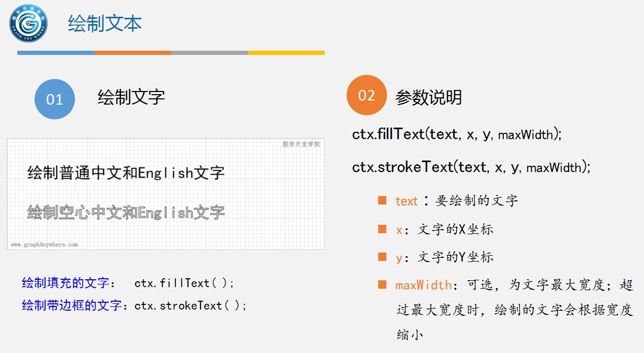Click the ctx.strokeText(text, x, y, maxWidth) code line

[x=471, y=167]
